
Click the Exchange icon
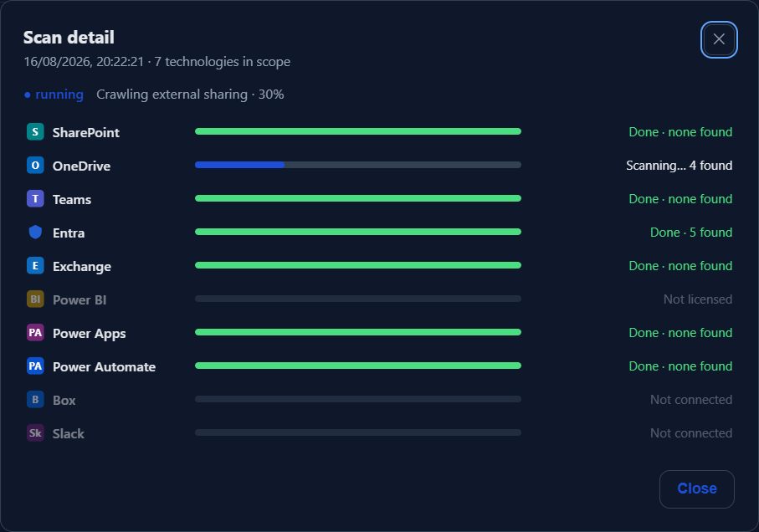click(35, 265)
